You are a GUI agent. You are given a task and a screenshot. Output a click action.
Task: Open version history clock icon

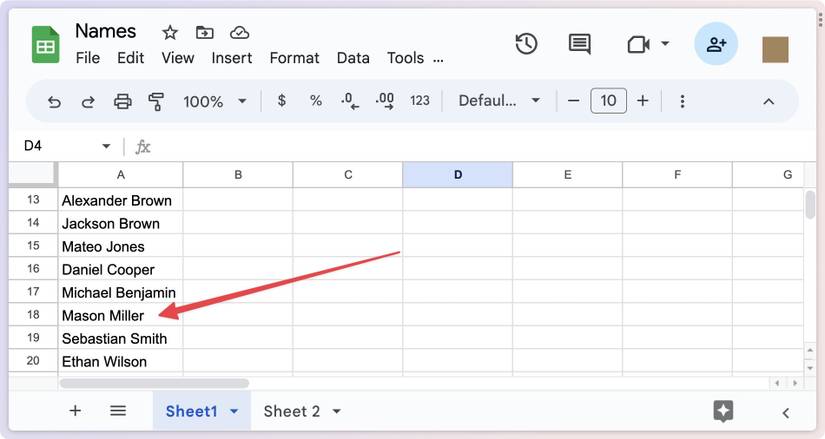[526, 44]
